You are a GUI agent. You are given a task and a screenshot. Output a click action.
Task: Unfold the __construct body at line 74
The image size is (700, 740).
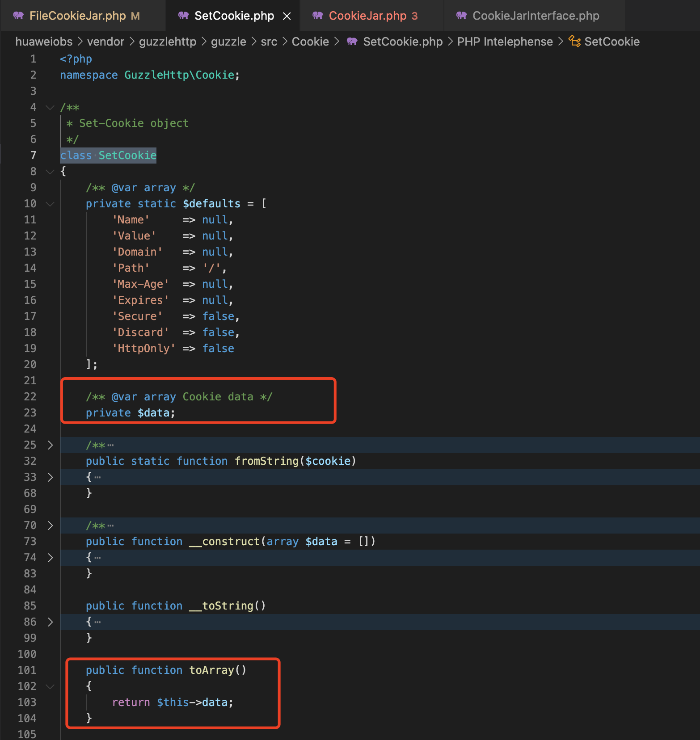(50, 558)
